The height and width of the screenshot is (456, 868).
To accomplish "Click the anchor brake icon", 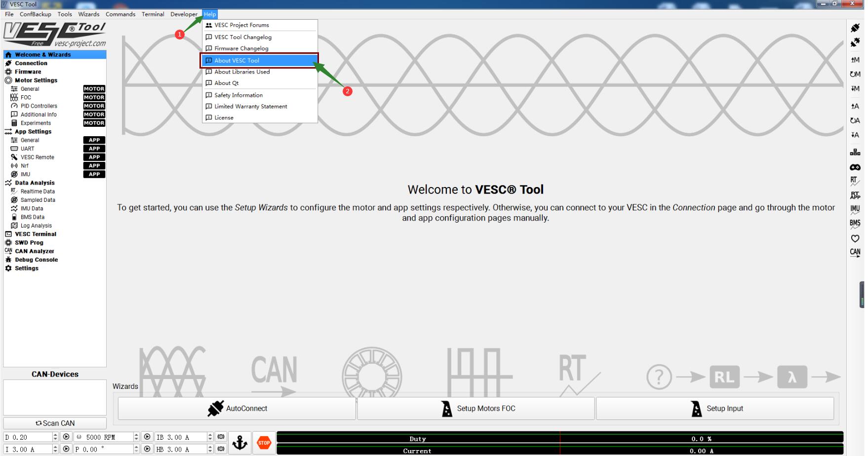I will coord(240,443).
